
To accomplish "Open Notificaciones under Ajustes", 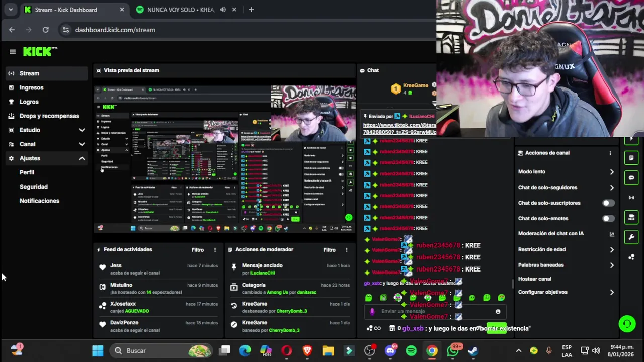I will click(39, 201).
